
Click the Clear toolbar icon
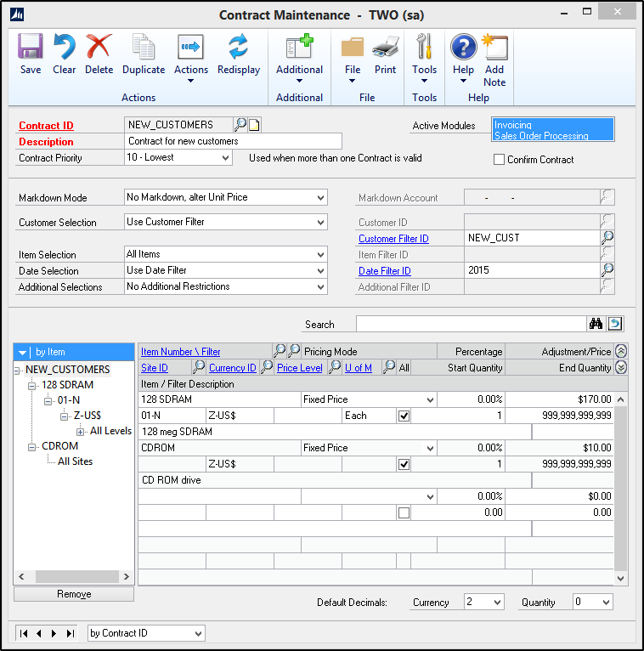[x=64, y=46]
